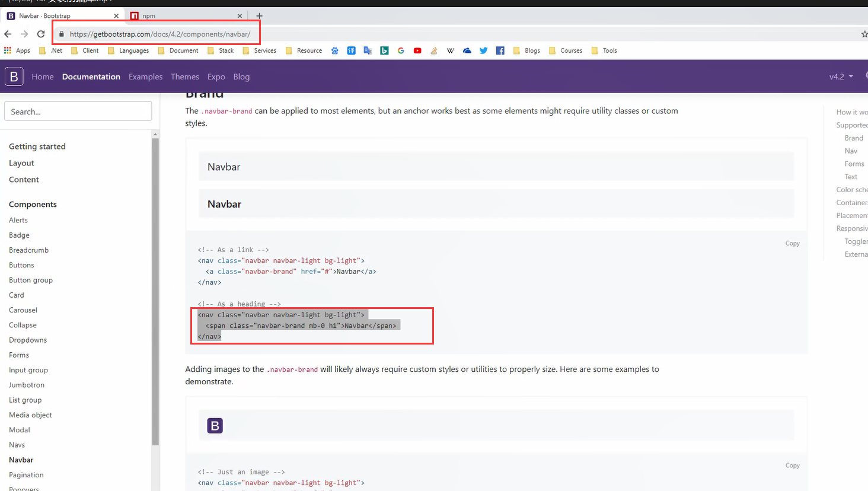Go to Carousel component page
This screenshot has width=868, height=491.
click(23, 310)
